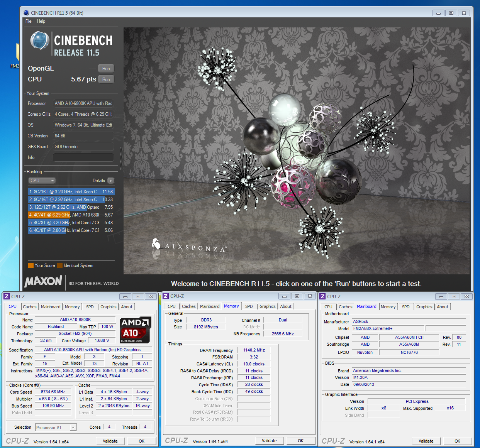Click the LPCIO value NCT6776
The image size is (480, 448).
[409, 352]
